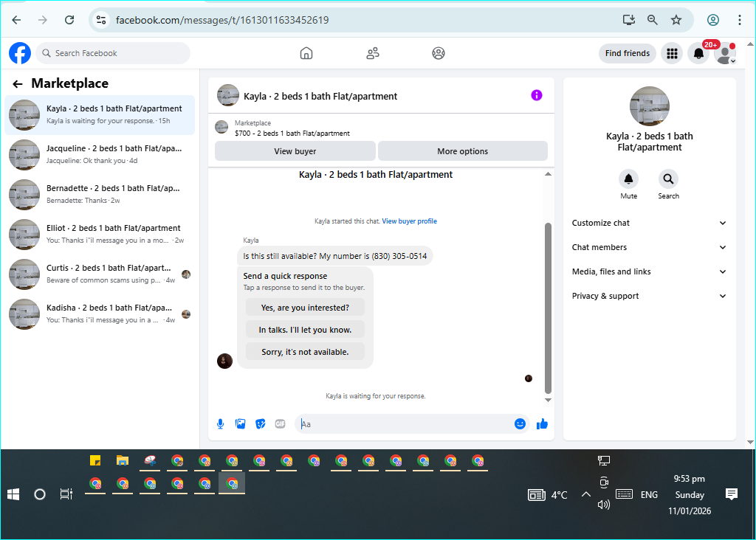Go back in browser history
Screen dimensions: 756x540
pos(16,20)
